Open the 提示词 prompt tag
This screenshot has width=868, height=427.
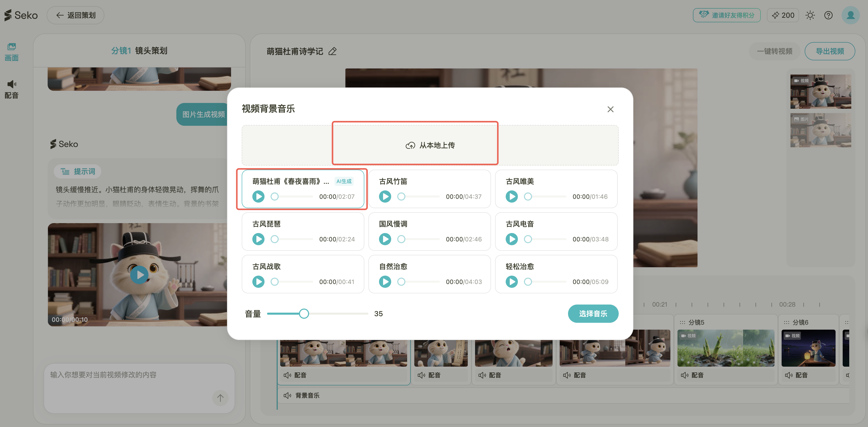pyautogui.click(x=78, y=171)
